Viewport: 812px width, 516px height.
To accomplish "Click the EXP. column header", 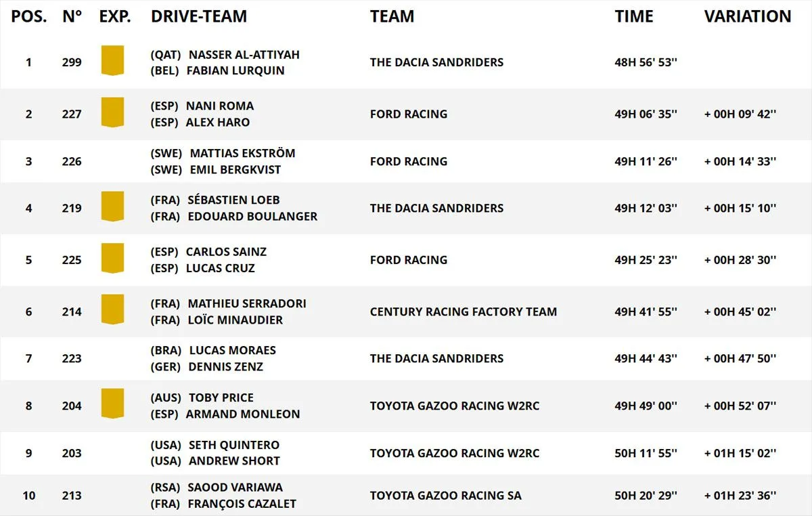I will [x=115, y=17].
